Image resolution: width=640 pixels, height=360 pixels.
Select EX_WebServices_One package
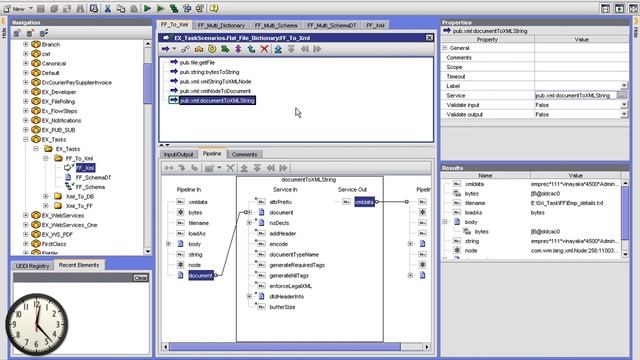pos(69,225)
